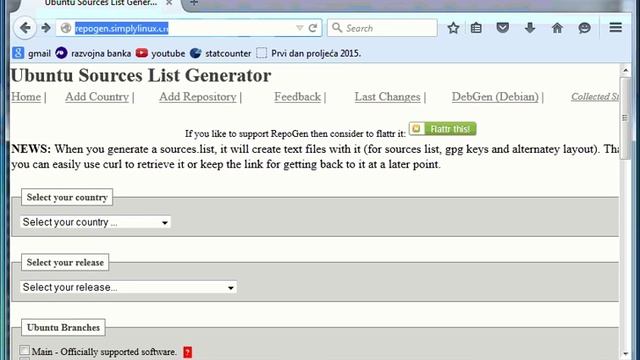This screenshot has height=360, width=640.
Task: Open the downloads arrow icon
Action: pyautogui.click(x=530, y=28)
